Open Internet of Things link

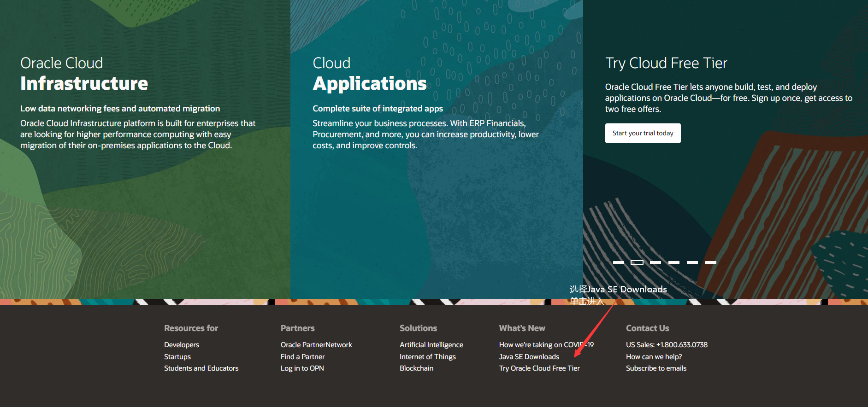tap(428, 357)
